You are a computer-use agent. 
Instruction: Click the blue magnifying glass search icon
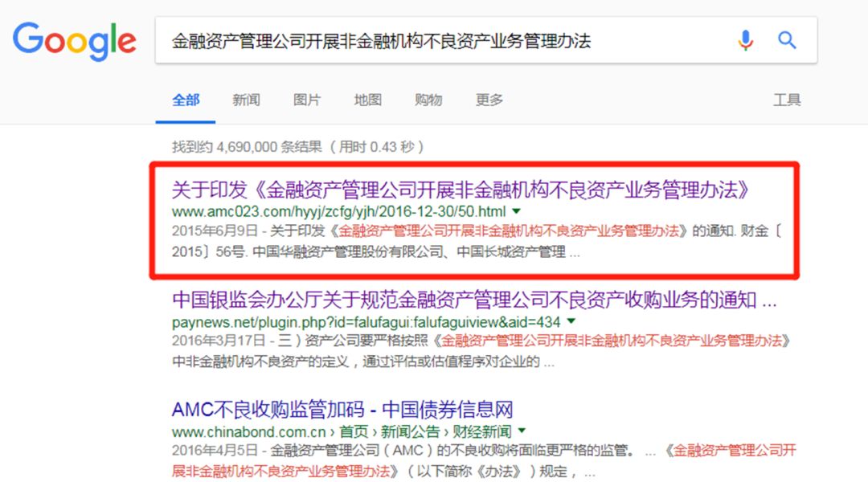[786, 39]
